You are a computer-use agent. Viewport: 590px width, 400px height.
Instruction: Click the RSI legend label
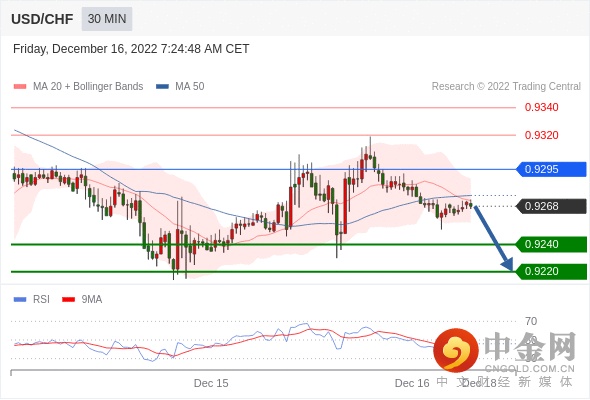coord(41,300)
